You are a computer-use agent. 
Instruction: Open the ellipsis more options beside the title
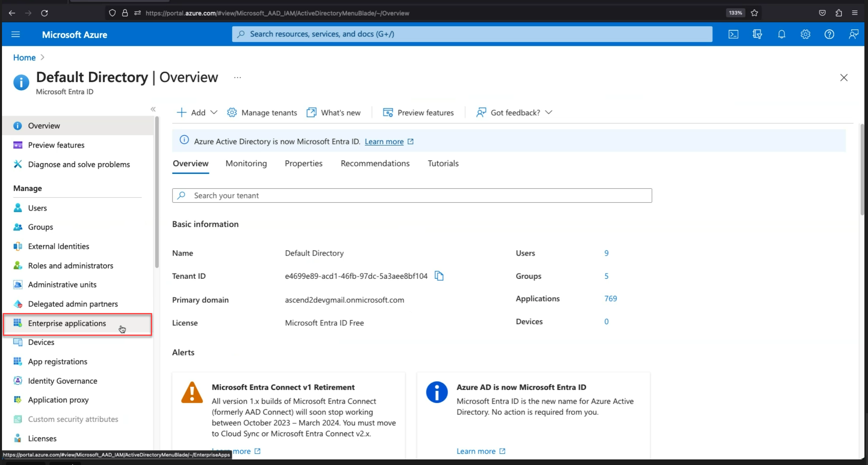click(237, 77)
